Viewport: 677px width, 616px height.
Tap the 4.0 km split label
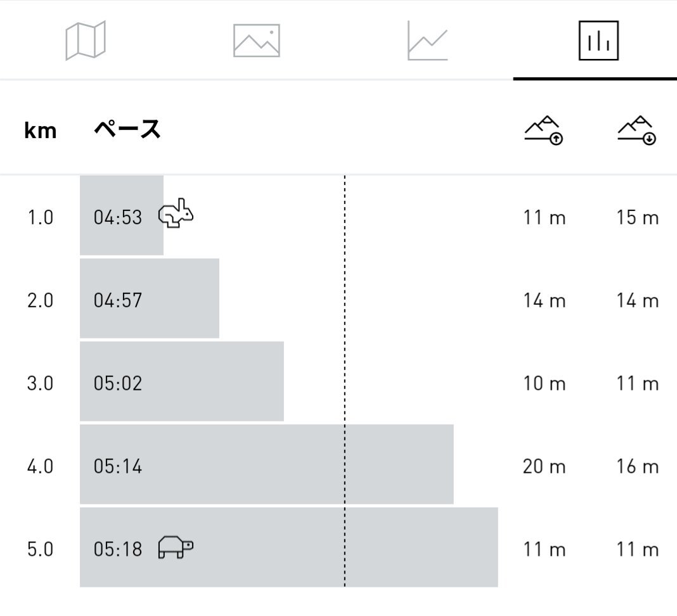click(40, 466)
